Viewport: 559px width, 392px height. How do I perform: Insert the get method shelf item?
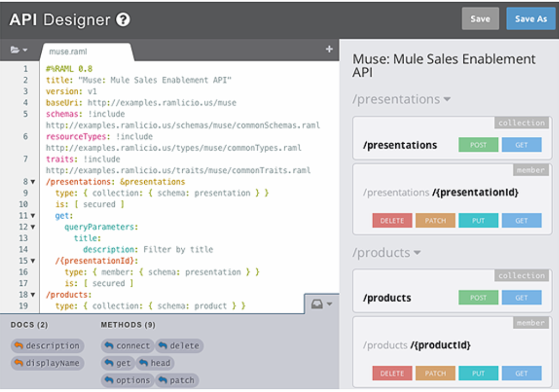118,363
